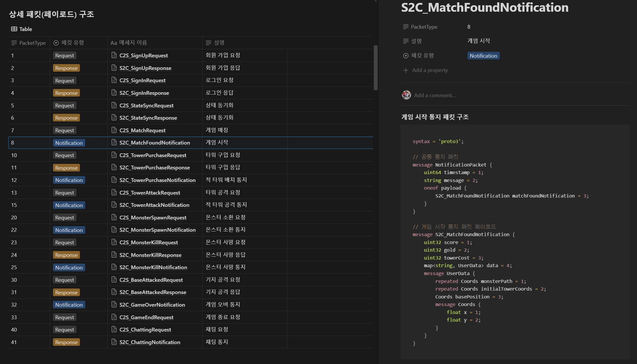637x364 pixels.
Task: Click the table grid icon beside Table
Action: pyautogui.click(x=14, y=29)
